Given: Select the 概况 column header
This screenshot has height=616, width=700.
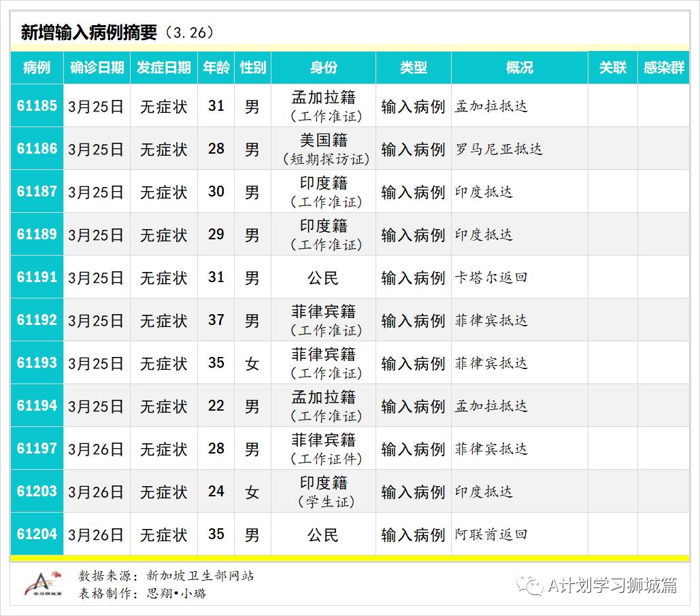Looking at the screenshot, I should 518,67.
